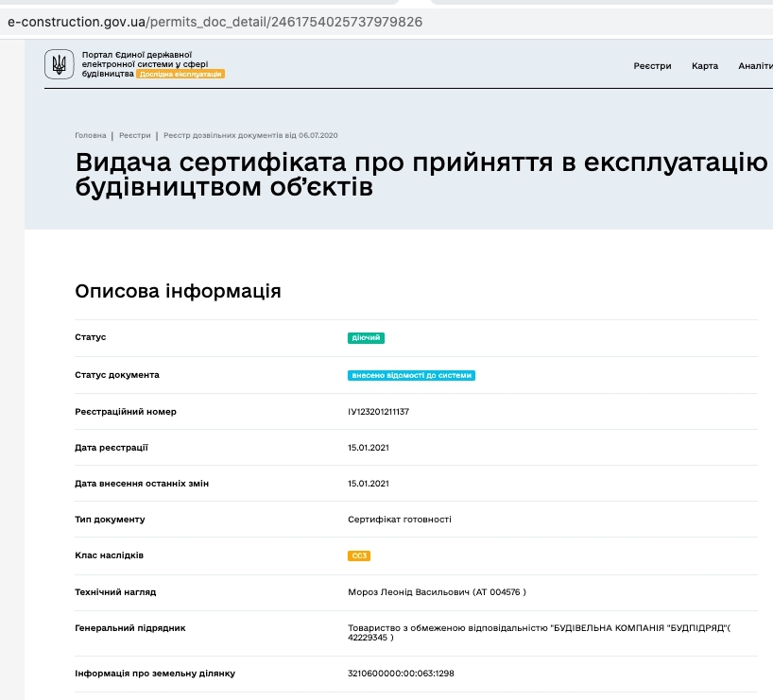773x700 pixels.
Task: Click the Дата внесення останніх змін label
Action: point(142,484)
